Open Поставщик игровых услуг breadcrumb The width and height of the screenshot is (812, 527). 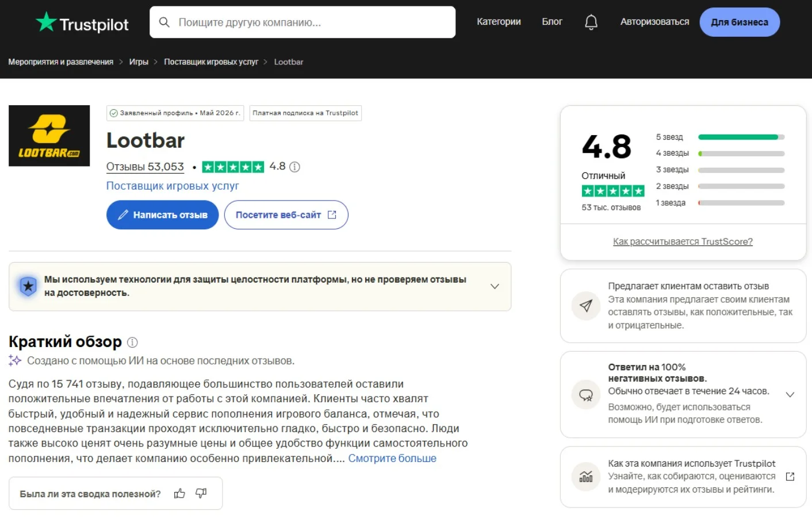coord(211,62)
